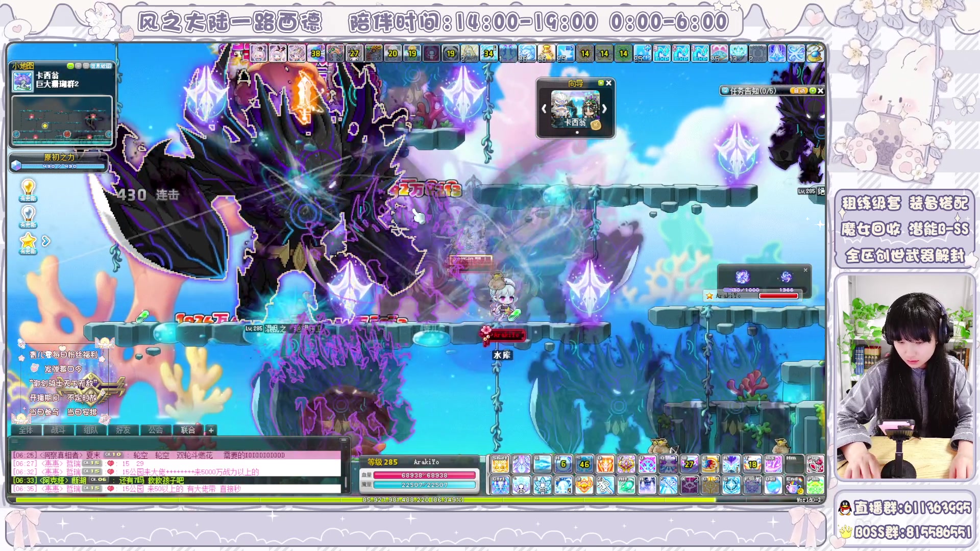Minimize the minimap with green minus button

[x=70, y=66]
